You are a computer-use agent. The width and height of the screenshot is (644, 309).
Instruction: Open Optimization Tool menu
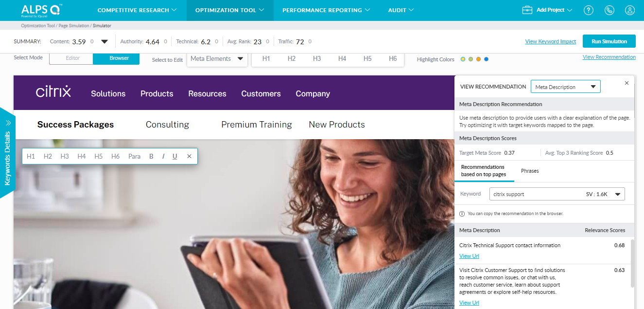click(230, 10)
